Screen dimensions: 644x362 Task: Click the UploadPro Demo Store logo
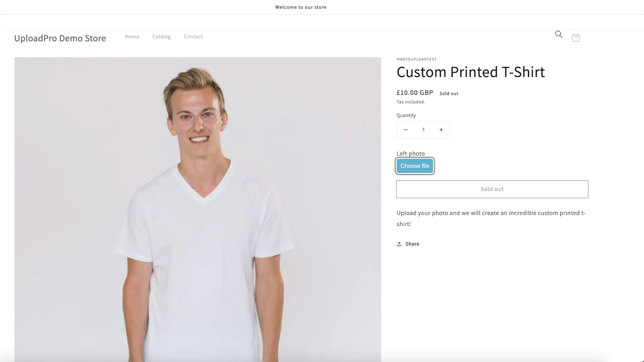point(60,38)
